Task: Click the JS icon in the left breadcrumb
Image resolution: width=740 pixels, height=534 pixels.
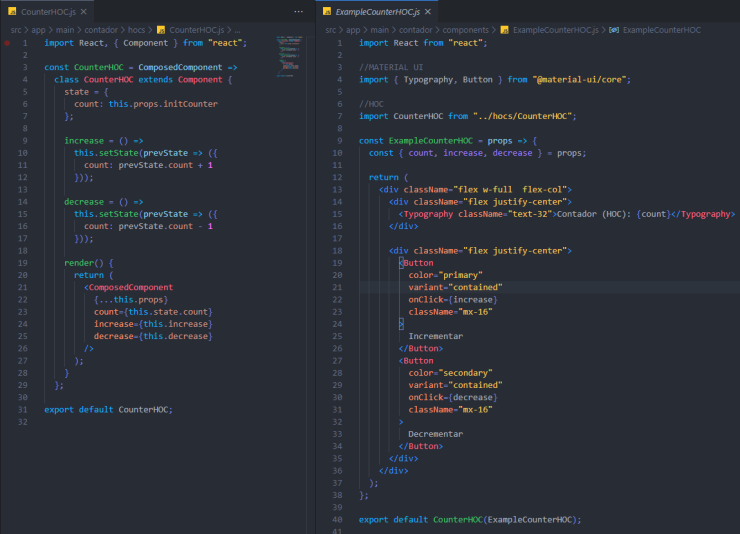Action: tap(160, 30)
